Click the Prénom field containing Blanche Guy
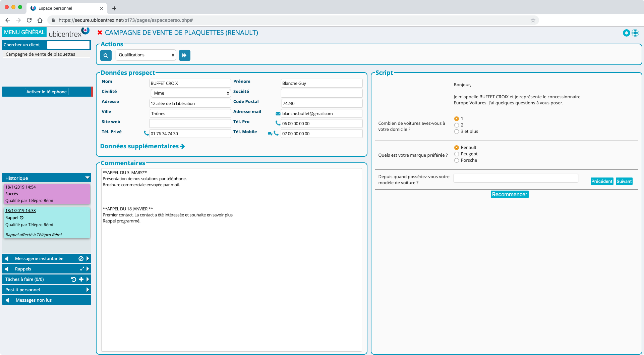 [321, 83]
